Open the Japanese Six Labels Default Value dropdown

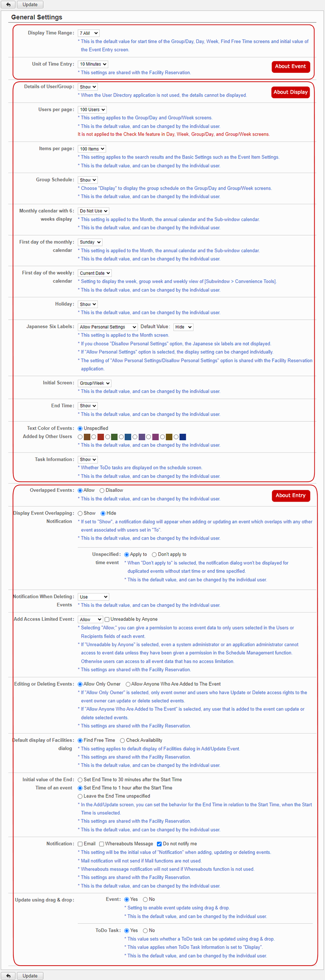[183, 327]
